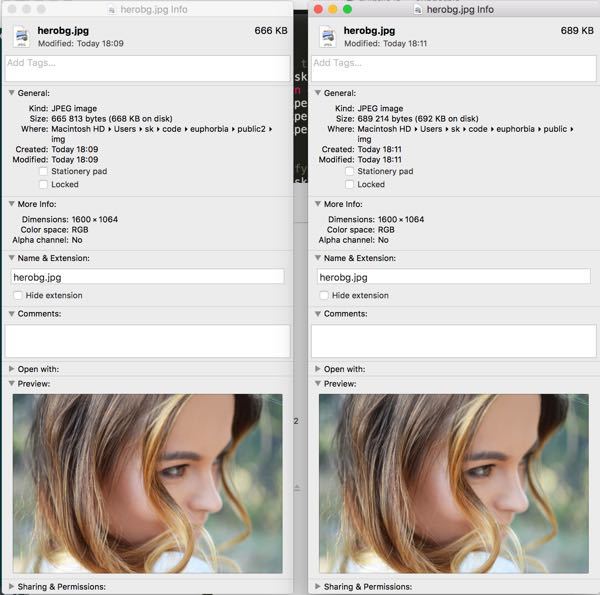The width and height of the screenshot is (600, 595).
Task: Toggle Hide extension in right Info window
Action: click(x=324, y=295)
